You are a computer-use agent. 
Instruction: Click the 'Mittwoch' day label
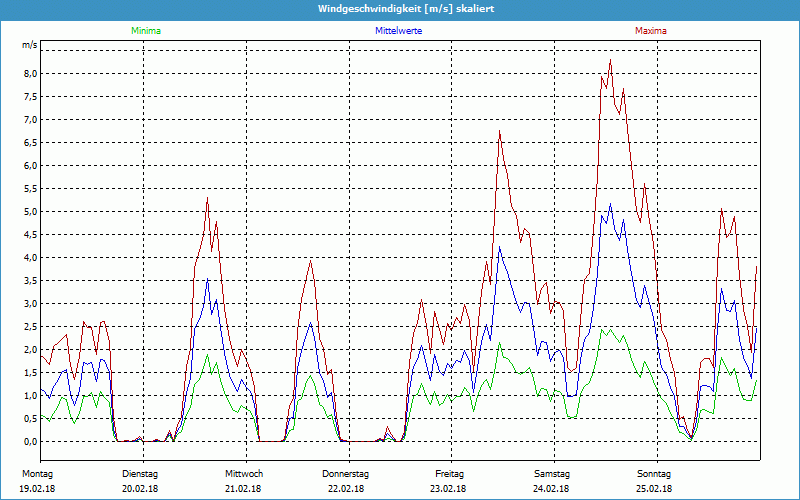[244, 474]
